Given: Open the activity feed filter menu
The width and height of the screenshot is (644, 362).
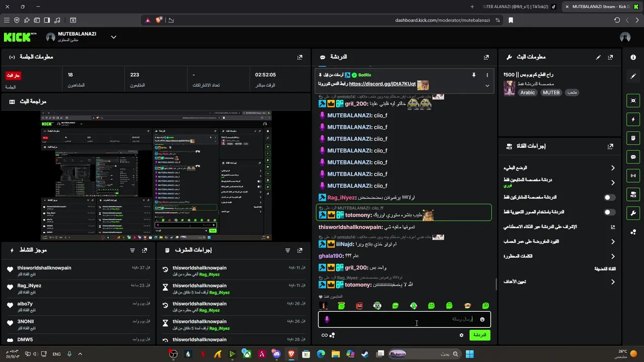Looking at the screenshot, I should click(133, 250).
